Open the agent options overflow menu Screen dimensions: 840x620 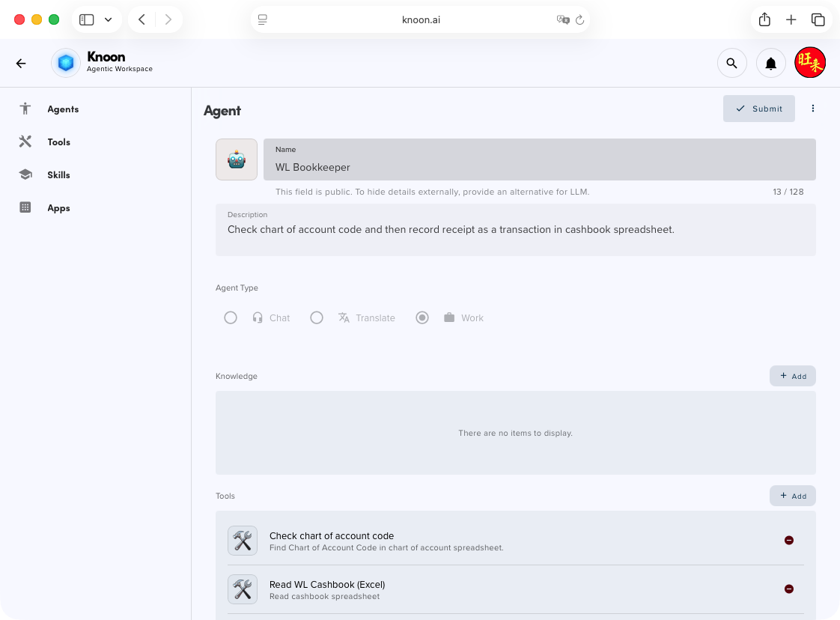(x=813, y=109)
